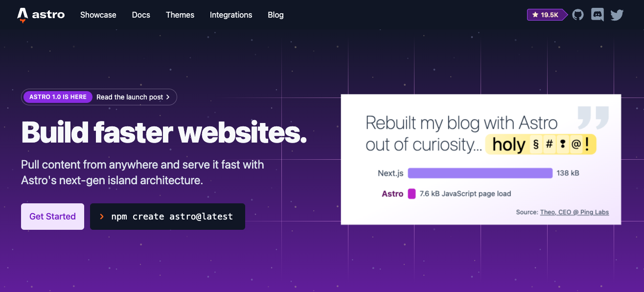Open the Twitter bird icon link
Viewport: 644px width, 292px height.
617,15
